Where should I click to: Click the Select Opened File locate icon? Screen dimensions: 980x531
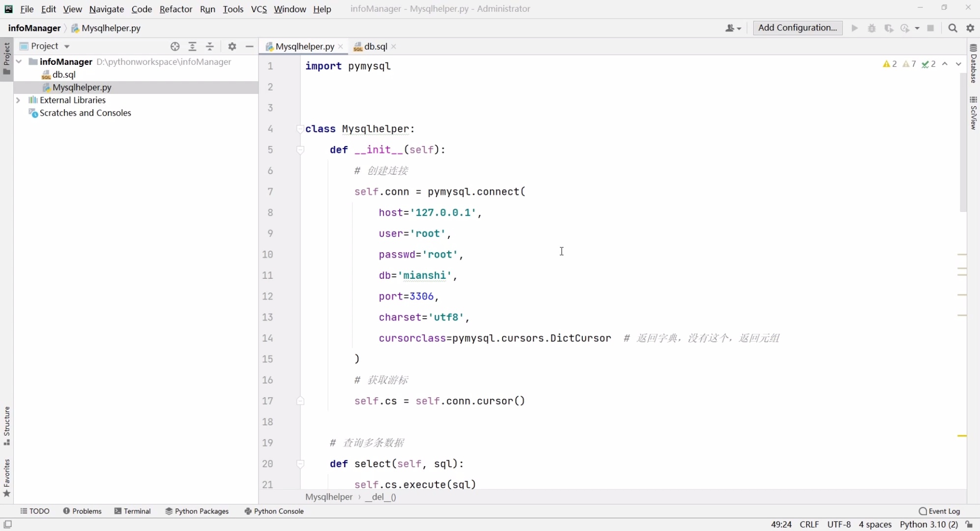pos(175,46)
